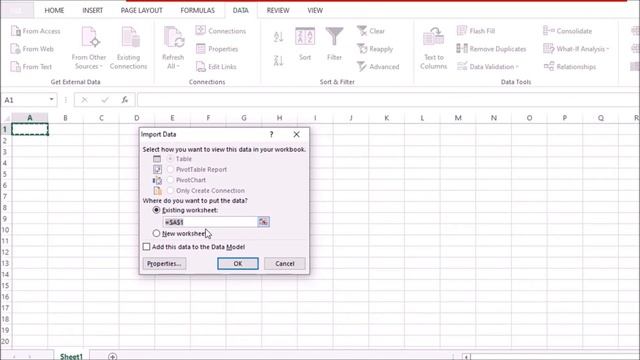This screenshot has width=640, height=360.
Task: Click the From Text icon
Action: (x=16, y=67)
